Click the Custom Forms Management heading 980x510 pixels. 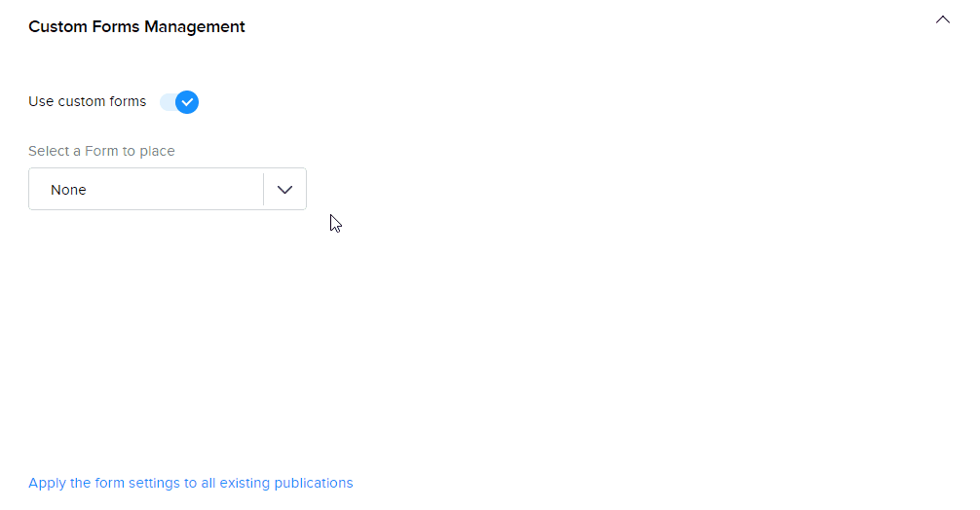(136, 27)
